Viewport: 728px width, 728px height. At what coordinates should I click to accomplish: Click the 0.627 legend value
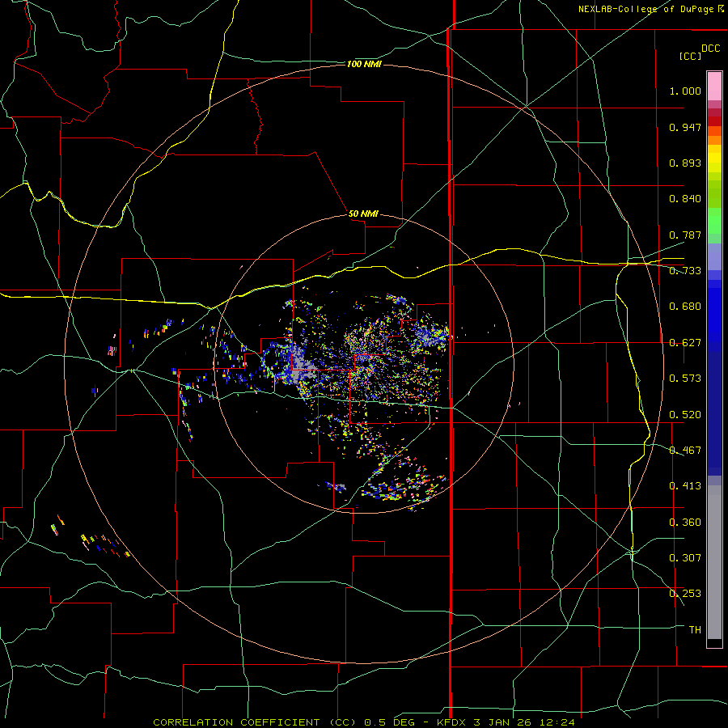point(685,343)
